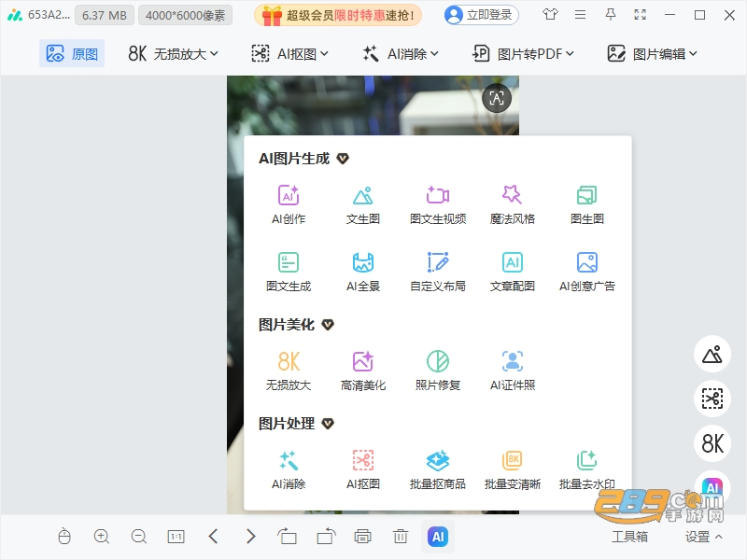Print the current image
Image resolution: width=747 pixels, height=560 pixels.
[x=362, y=537]
